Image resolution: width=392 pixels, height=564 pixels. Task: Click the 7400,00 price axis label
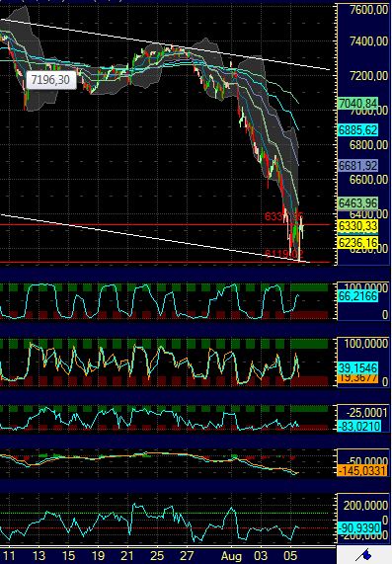pyautogui.click(x=368, y=41)
